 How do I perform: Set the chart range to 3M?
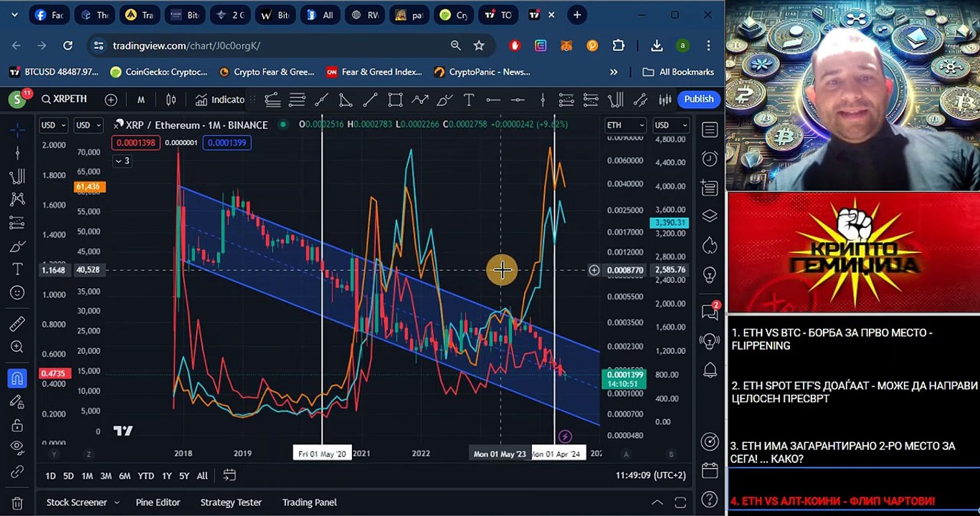point(105,475)
